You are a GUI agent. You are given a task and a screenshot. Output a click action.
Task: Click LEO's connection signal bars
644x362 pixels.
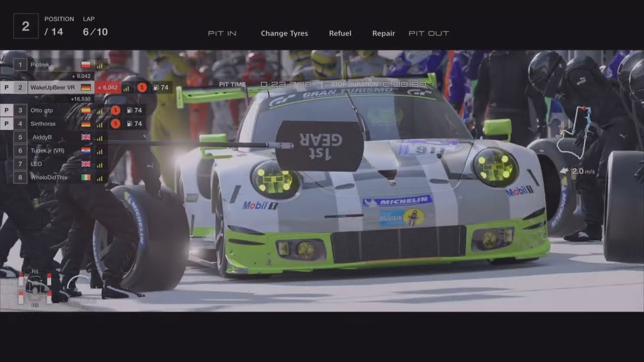pos(99,165)
